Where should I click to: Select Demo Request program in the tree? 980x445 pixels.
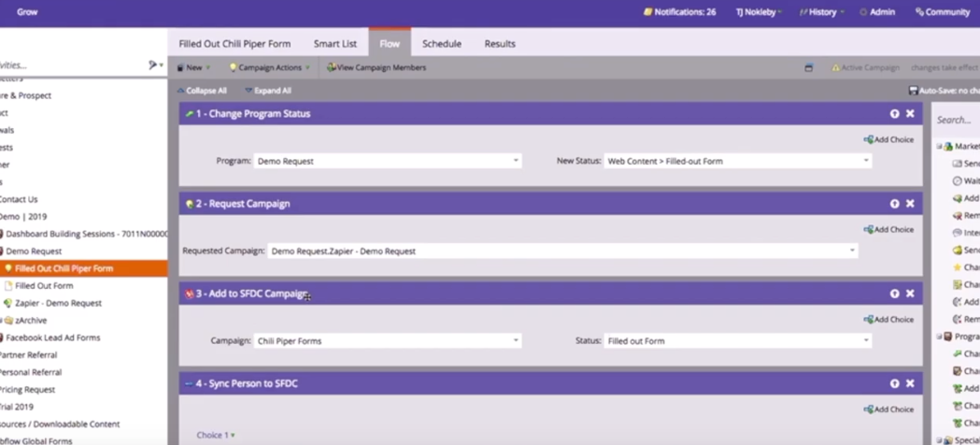[x=34, y=251]
